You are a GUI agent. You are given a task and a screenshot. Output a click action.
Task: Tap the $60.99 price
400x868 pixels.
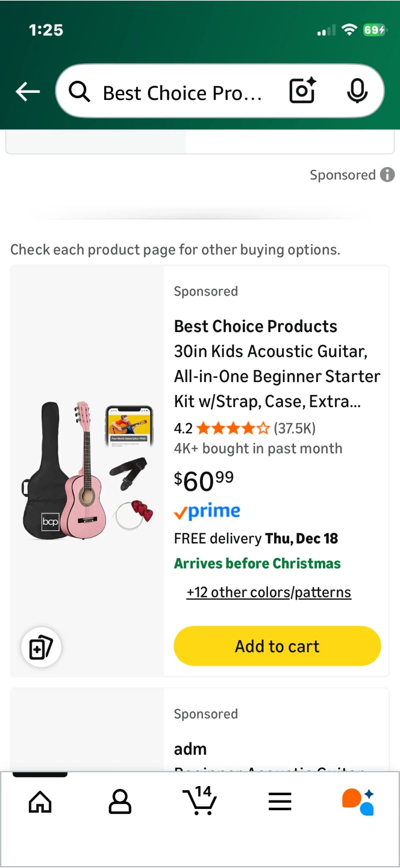click(204, 481)
